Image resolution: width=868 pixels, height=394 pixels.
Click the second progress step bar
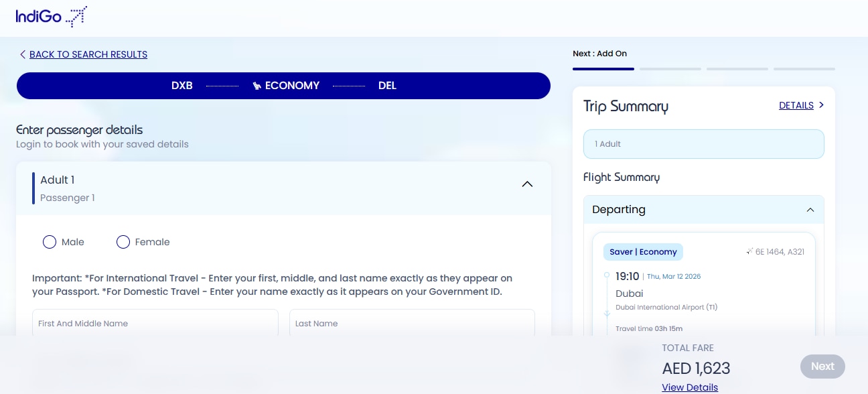coord(670,68)
